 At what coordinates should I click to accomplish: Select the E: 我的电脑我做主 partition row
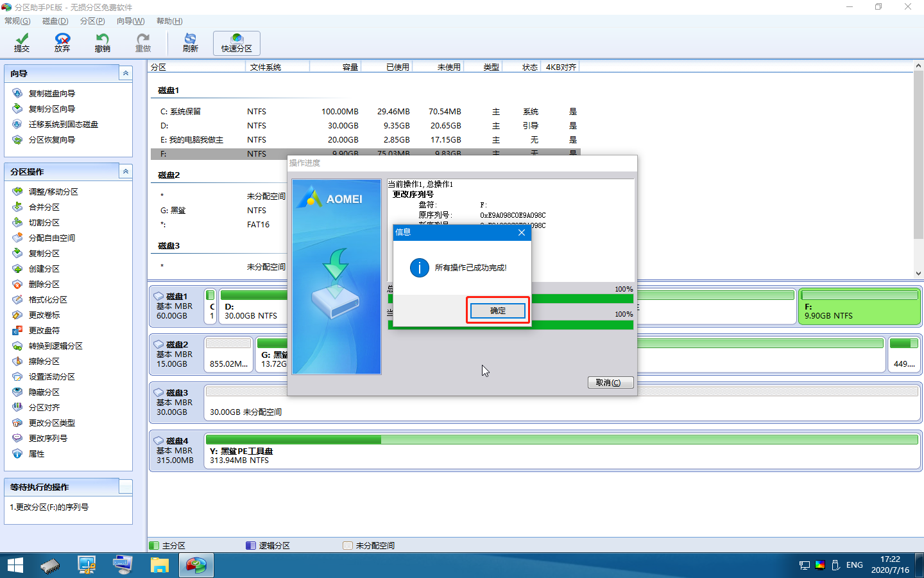point(366,140)
